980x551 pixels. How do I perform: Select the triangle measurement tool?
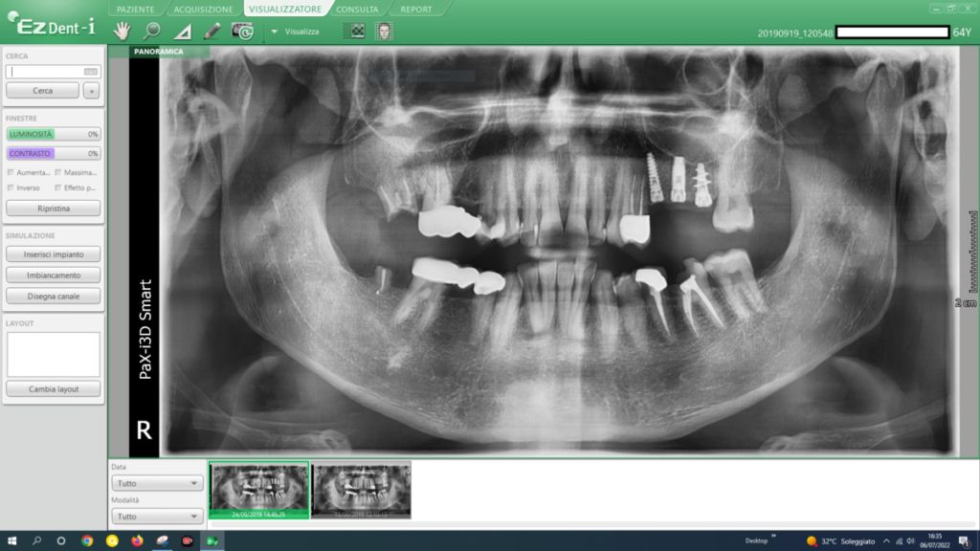click(183, 32)
